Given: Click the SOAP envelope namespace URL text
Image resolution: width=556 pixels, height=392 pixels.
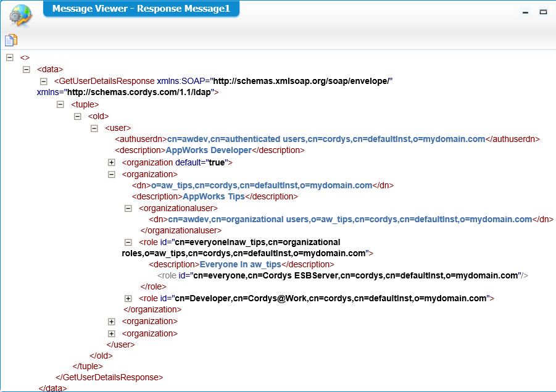Looking at the screenshot, I should (302, 81).
